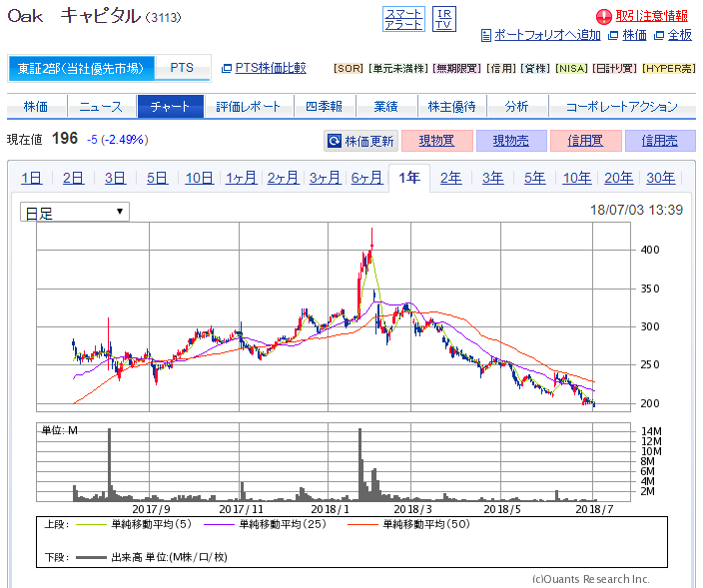Select the 3日 chart period
The image size is (703, 588).
tap(115, 178)
